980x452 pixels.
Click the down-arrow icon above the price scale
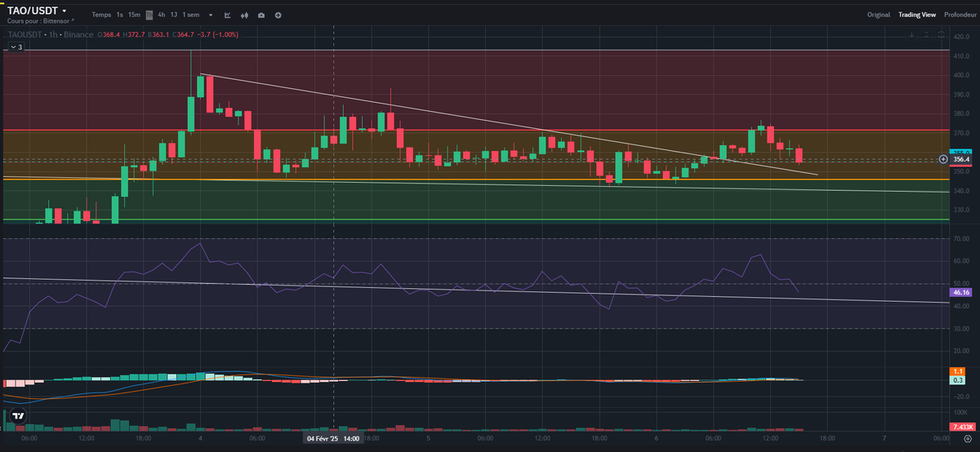(912, 35)
